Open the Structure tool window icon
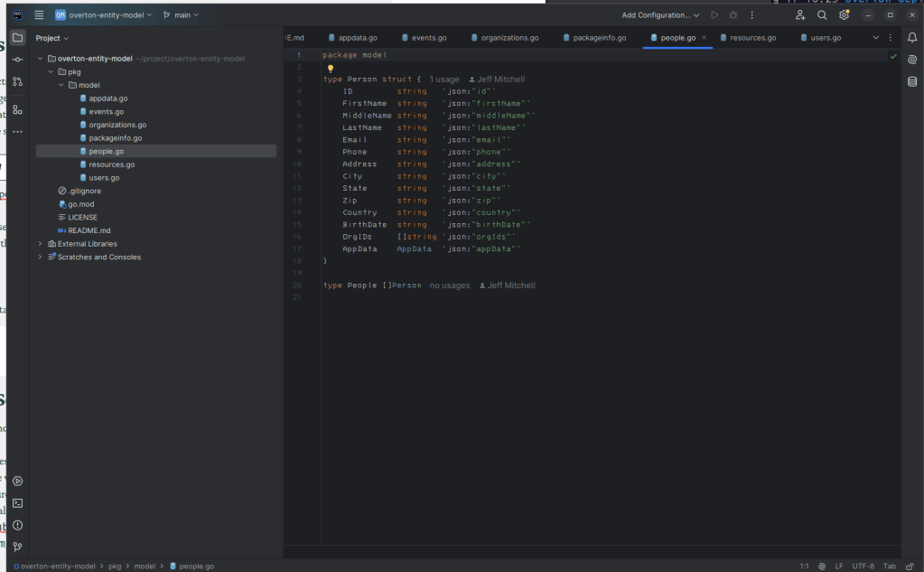This screenshot has width=924, height=572. coord(17,109)
